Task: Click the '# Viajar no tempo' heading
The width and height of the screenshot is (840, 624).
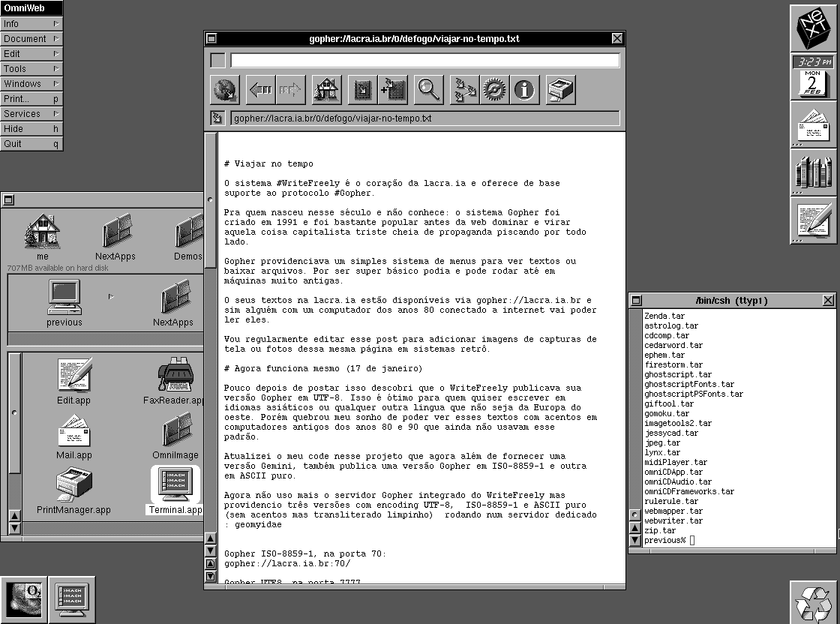Action: [269, 164]
